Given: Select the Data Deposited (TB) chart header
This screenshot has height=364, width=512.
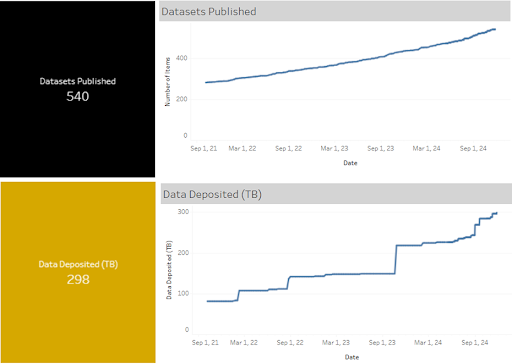Looking at the screenshot, I should tap(336, 194).
